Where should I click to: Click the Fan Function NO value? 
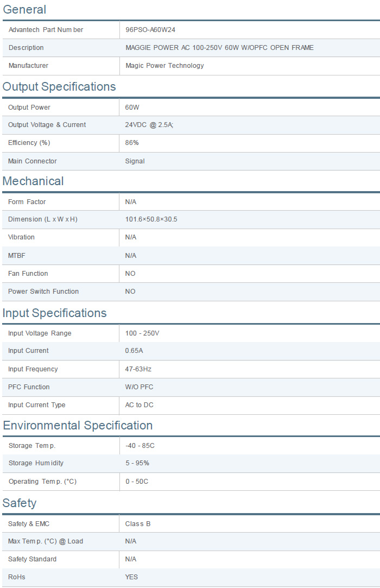pyautogui.click(x=130, y=274)
